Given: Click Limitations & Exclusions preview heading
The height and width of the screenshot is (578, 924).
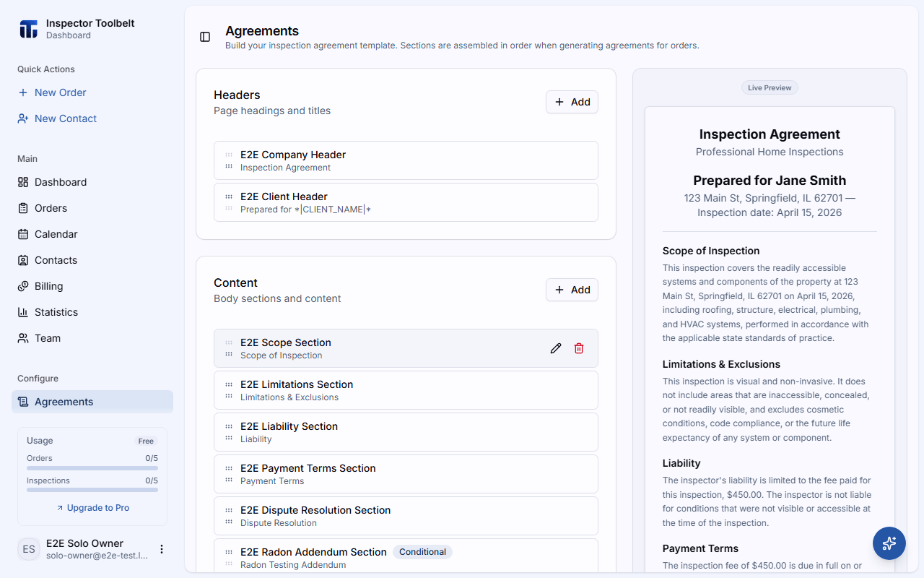Looking at the screenshot, I should pos(721,364).
